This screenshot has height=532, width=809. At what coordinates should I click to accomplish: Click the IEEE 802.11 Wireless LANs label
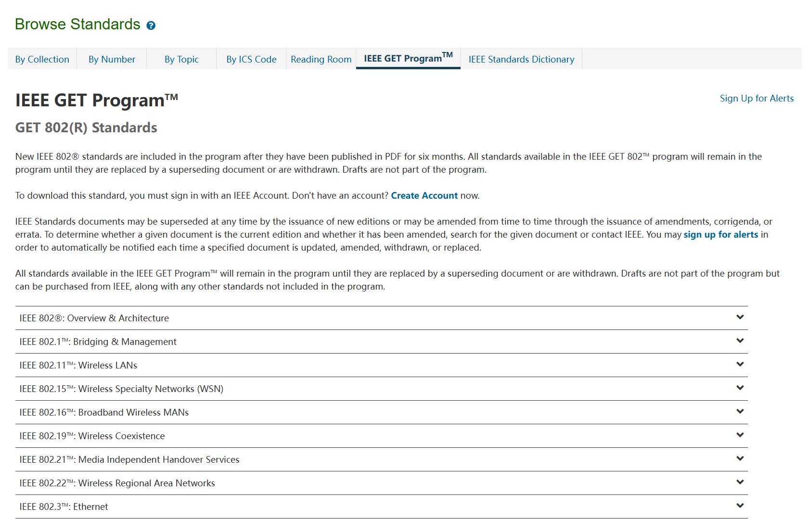tap(78, 365)
